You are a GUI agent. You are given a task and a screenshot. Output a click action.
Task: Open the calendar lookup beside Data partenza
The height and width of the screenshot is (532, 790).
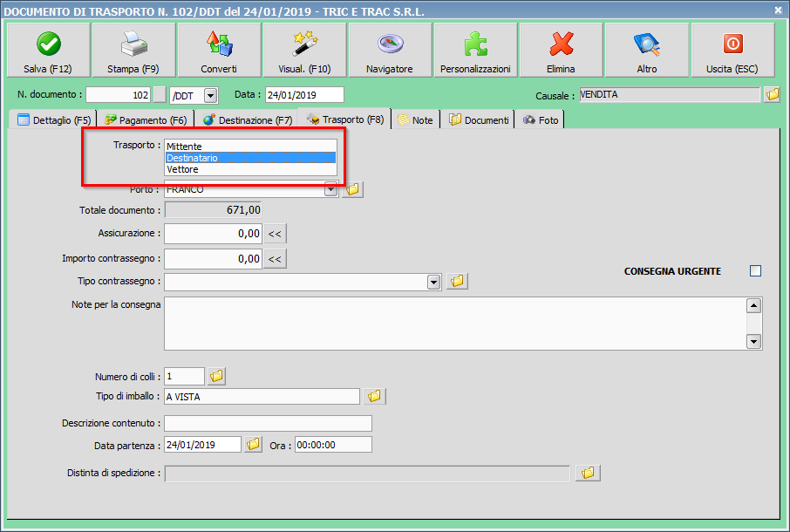[x=253, y=444]
